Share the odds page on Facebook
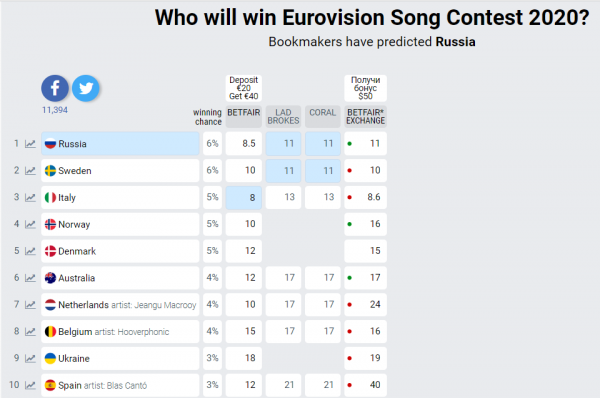 click(55, 88)
